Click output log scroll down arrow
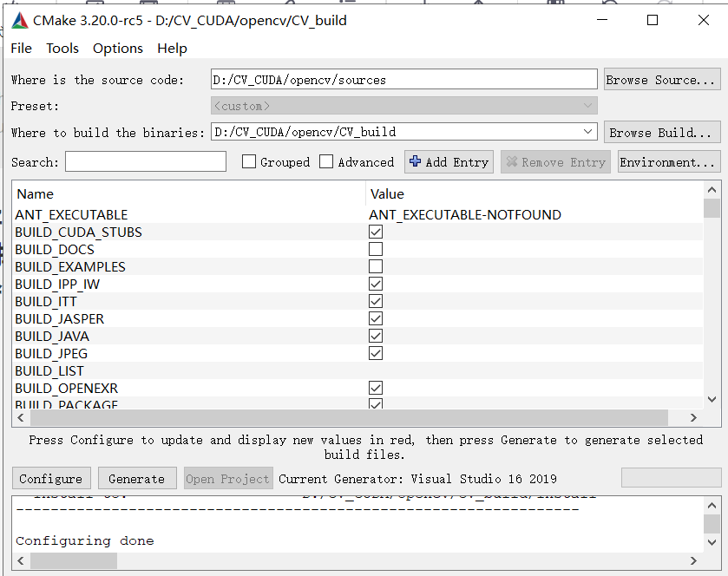Screen dimensions: 728x576 tap(712, 541)
